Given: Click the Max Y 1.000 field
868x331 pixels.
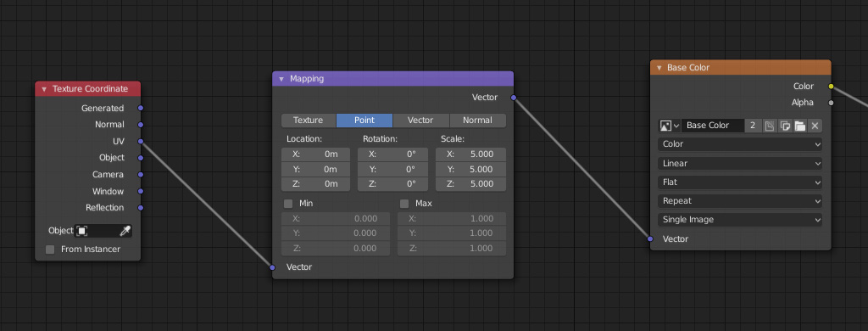Looking at the screenshot, I should point(452,233).
